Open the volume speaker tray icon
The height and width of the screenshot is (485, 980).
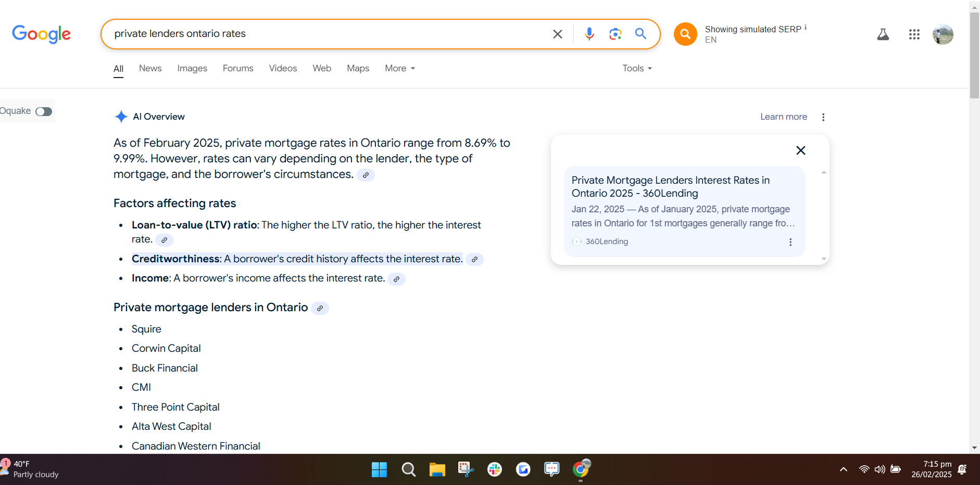tap(880, 469)
